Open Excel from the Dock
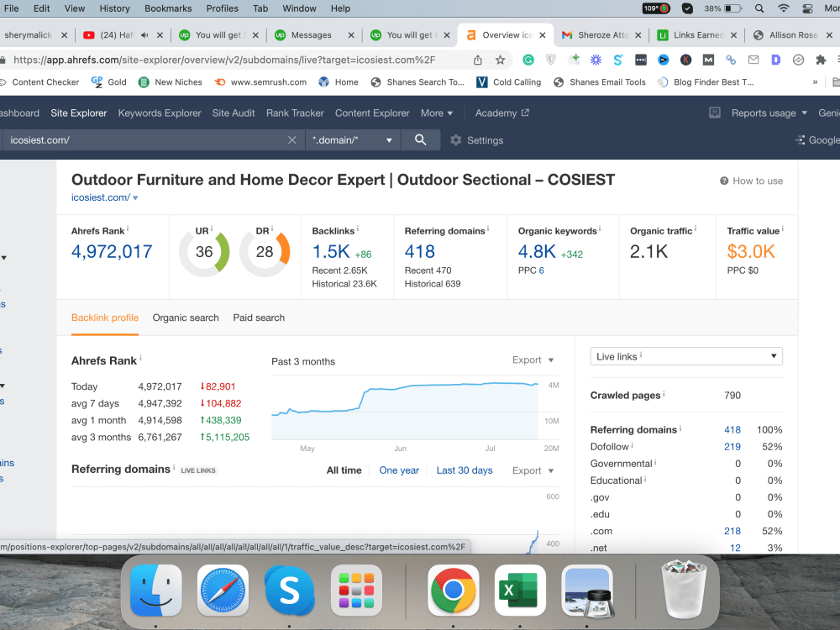 520,591
